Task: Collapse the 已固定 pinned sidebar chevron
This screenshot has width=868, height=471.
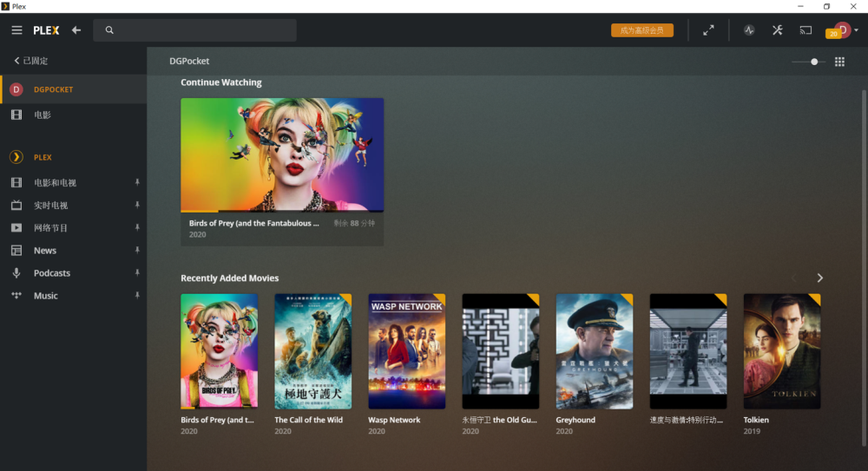Action: coord(16,61)
